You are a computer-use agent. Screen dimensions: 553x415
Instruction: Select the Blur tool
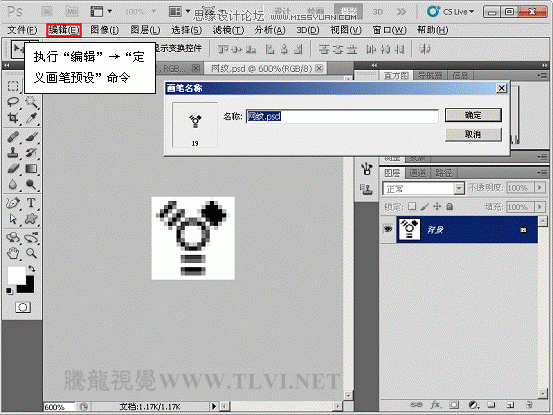pos(13,185)
